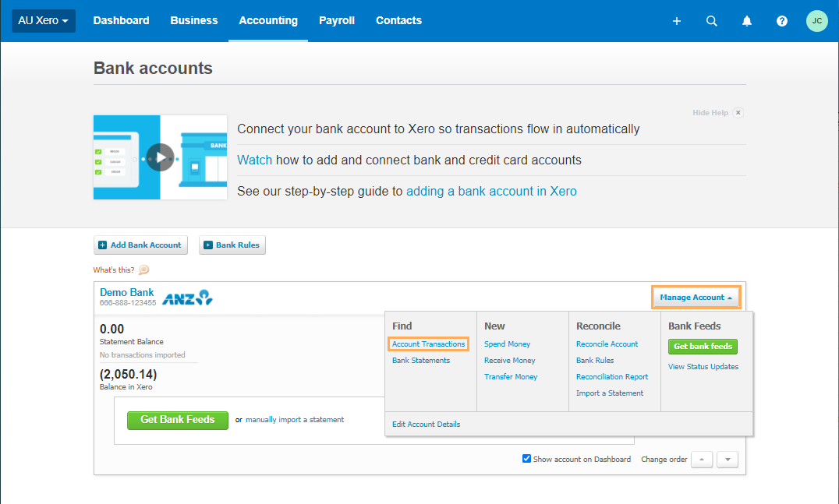The width and height of the screenshot is (839, 504).
Task: Click Get bank feeds in Bank Feeds menu
Action: click(703, 347)
